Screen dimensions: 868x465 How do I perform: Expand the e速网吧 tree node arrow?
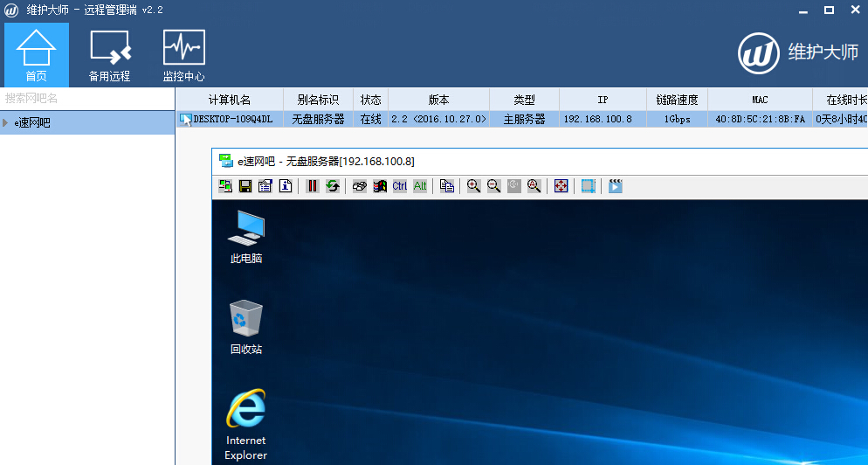click(x=5, y=122)
